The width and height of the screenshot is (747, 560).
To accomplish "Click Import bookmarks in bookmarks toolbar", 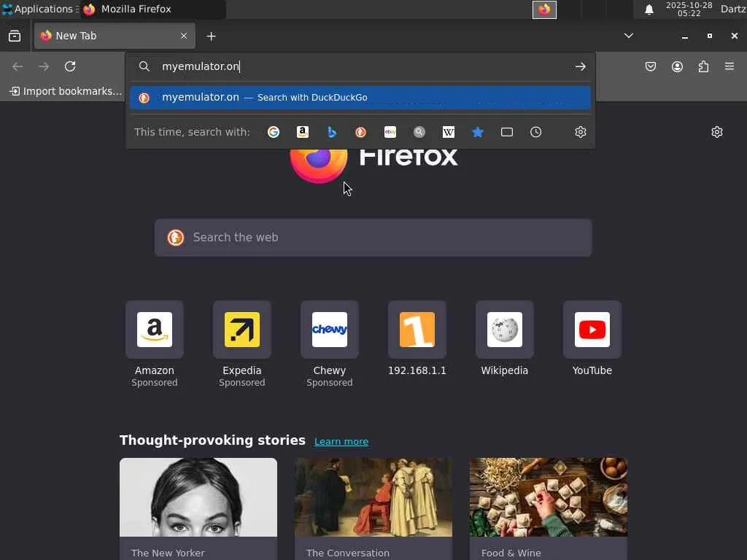I will (66, 91).
